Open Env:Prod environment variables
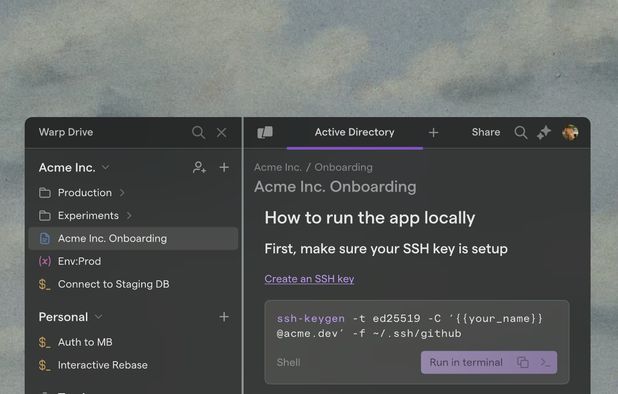 tap(134, 261)
